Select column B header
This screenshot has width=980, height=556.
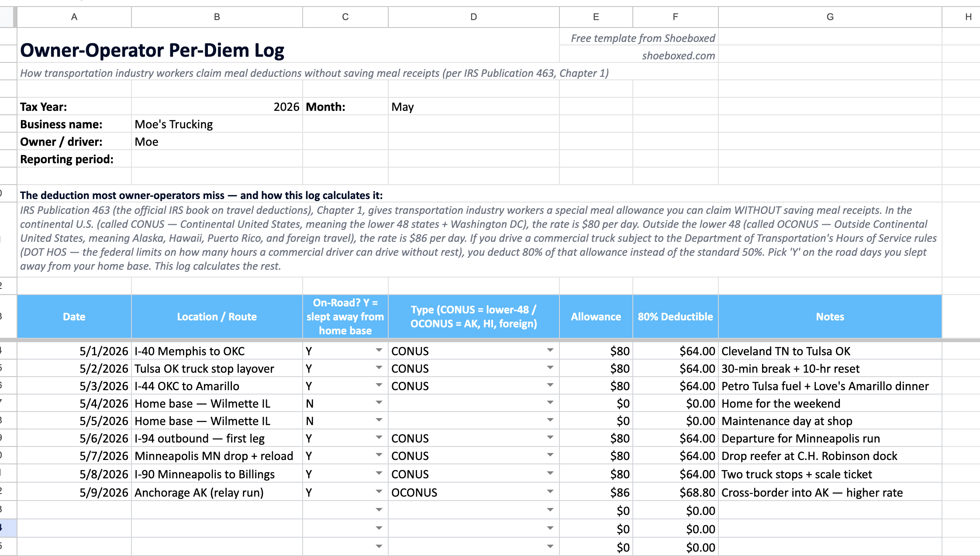217,17
